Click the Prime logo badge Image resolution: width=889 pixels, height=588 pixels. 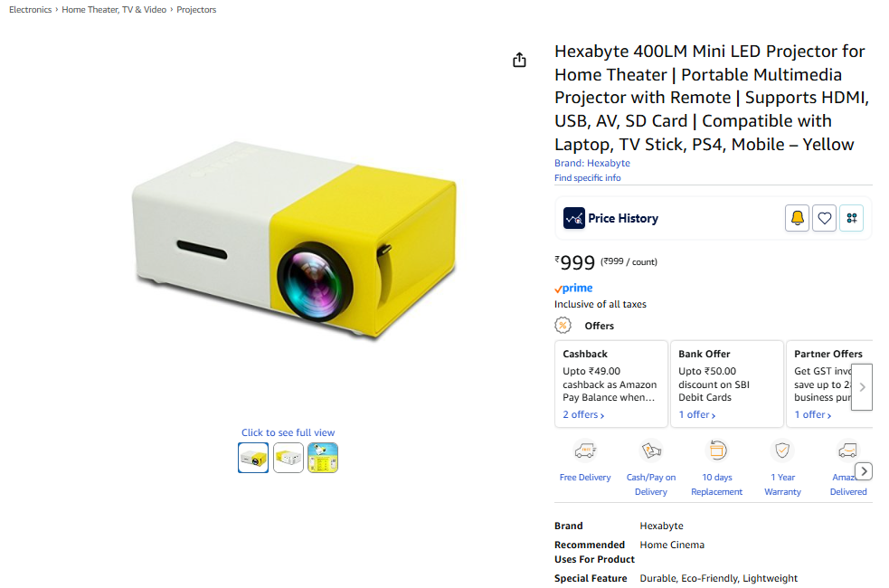click(573, 288)
